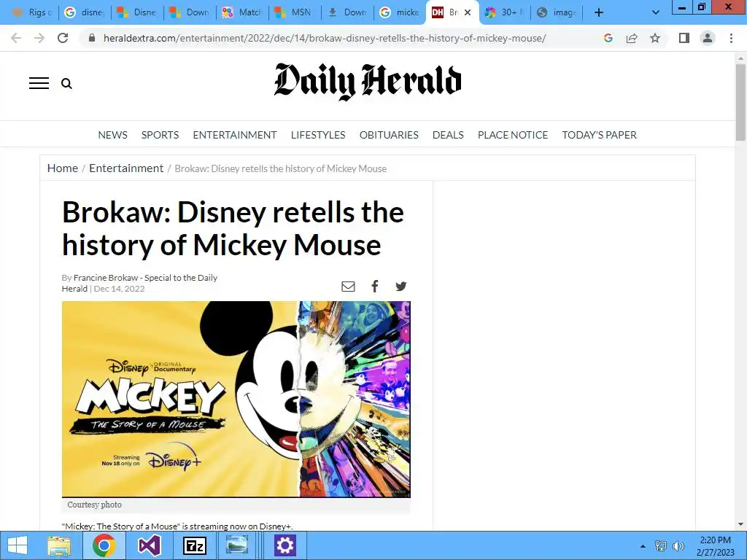Click the author byline Francine Brokaw

click(106, 278)
